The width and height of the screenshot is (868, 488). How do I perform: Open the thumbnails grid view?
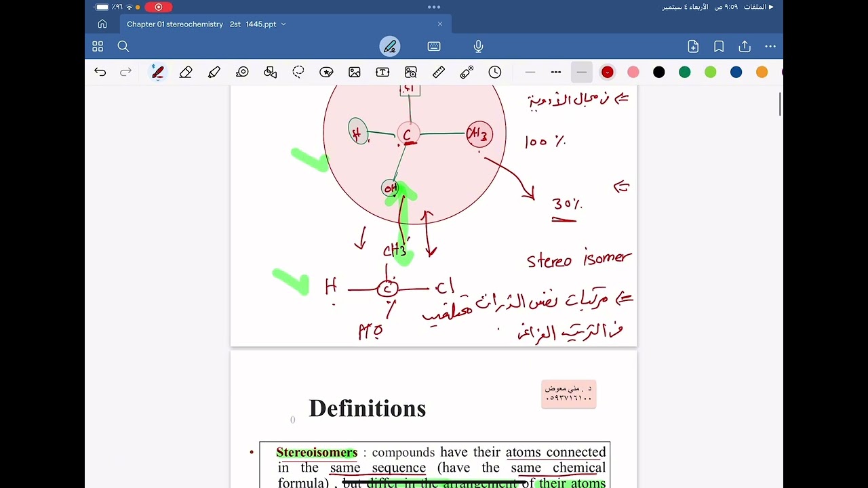pyautogui.click(x=98, y=46)
